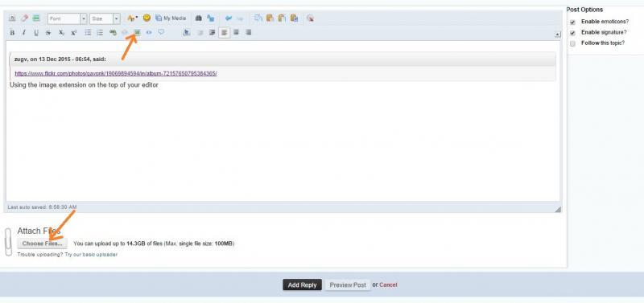Toggle the Enable emoticons checkbox
Image resolution: width=644 pixels, height=303 pixels.
pyautogui.click(x=572, y=23)
